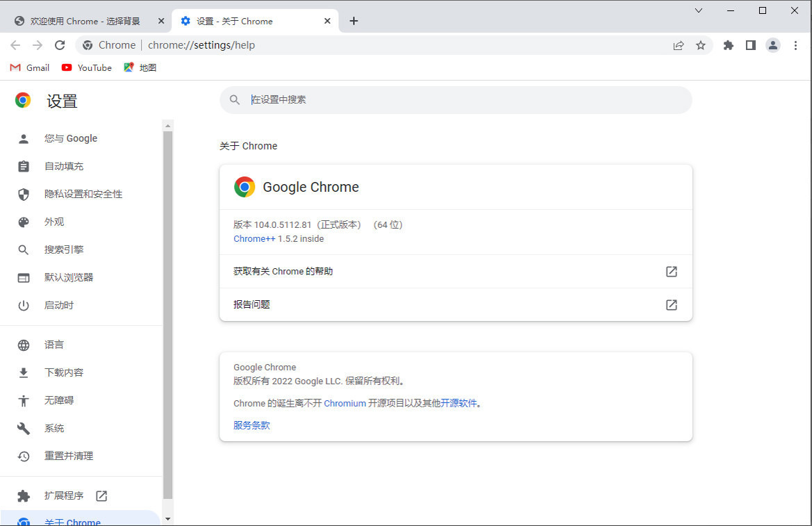The image size is (812, 526).
Task: Open 报告问题 row
Action: [x=456, y=305]
